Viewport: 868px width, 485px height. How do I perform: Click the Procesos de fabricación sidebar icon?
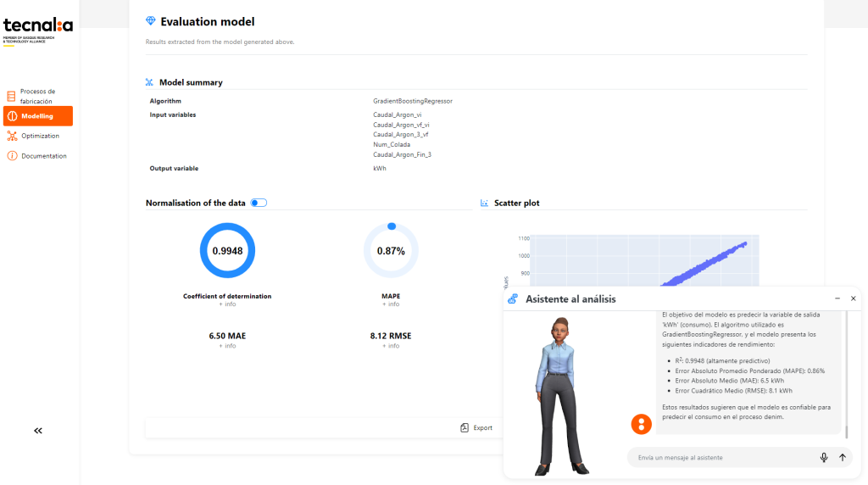[x=11, y=97]
